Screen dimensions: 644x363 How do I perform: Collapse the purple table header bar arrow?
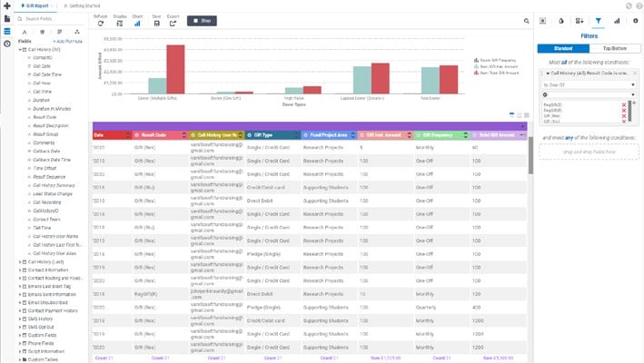coord(523,126)
